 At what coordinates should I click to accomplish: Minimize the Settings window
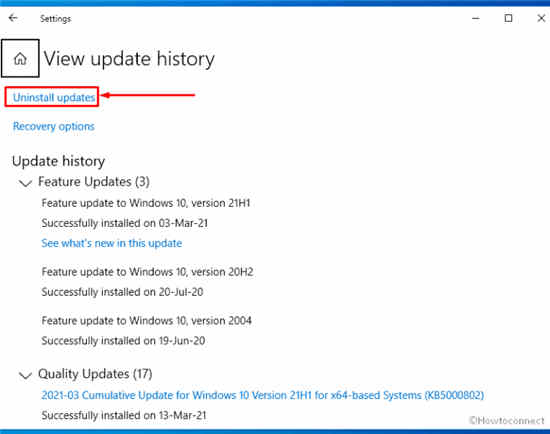pos(476,18)
